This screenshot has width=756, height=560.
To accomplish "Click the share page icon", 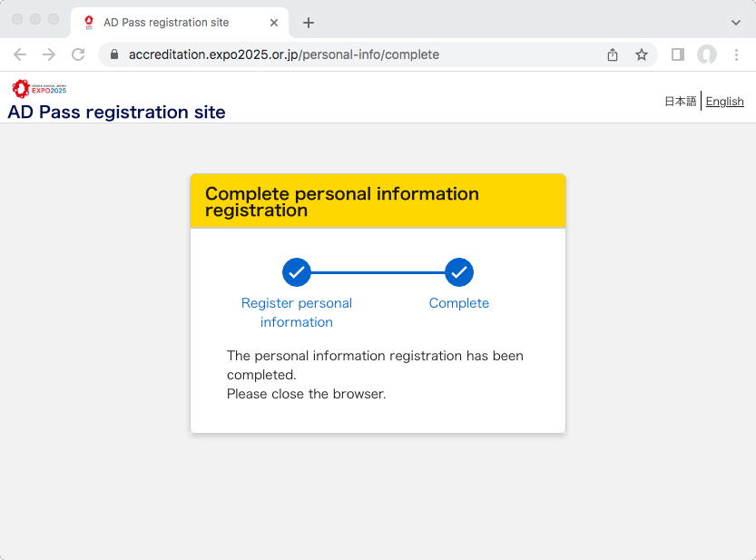I will (x=613, y=54).
